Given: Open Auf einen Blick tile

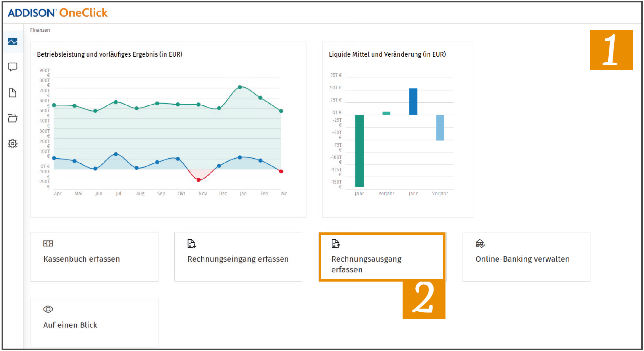Looking at the screenshot, I should point(94,322).
